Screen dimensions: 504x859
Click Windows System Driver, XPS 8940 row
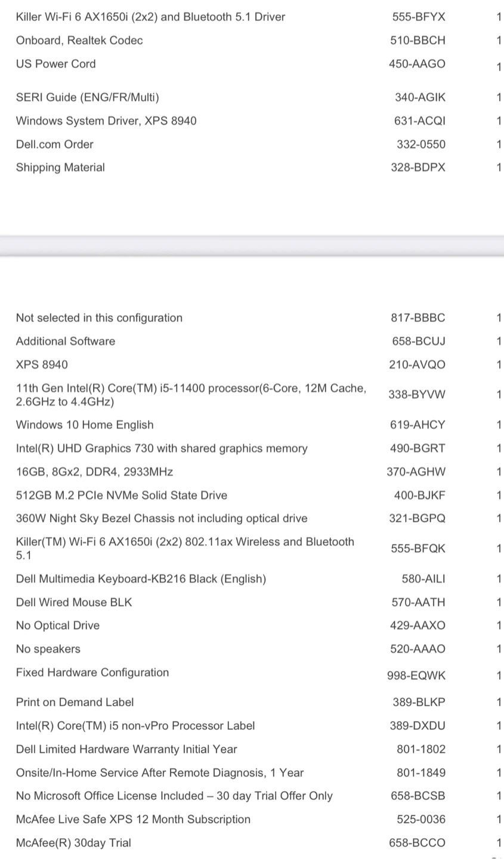coord(106,120)
